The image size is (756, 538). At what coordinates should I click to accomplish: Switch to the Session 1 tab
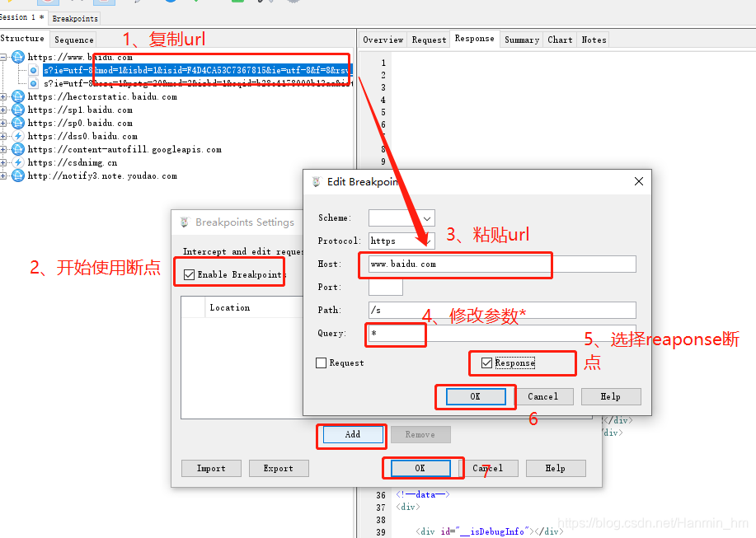point(22,16)
